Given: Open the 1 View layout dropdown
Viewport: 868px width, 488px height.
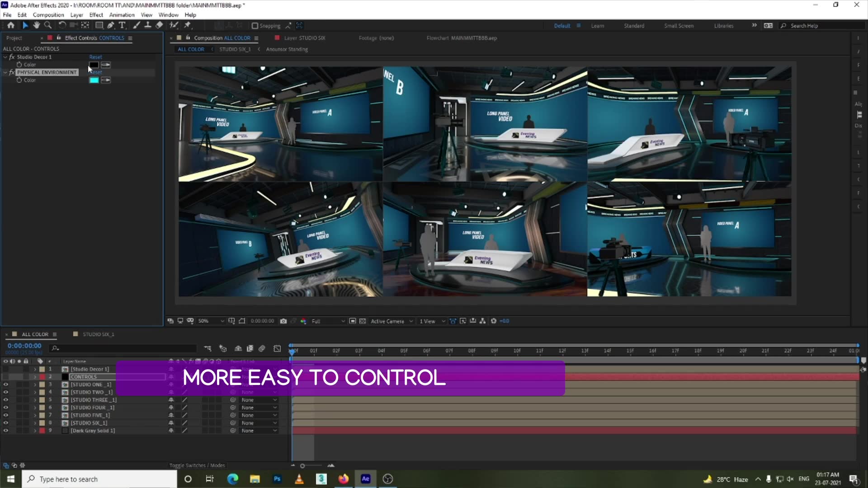Looking at the screenshot, I should tap(432, 321).
